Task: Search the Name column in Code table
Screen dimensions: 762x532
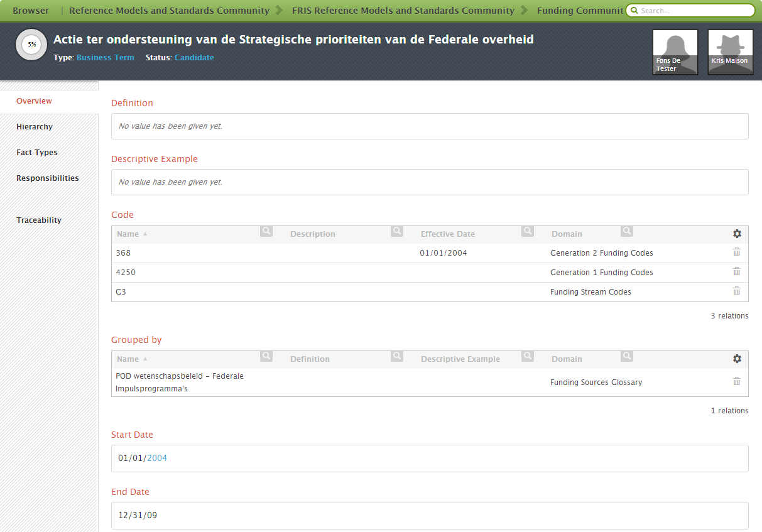Action: pyautogui.click(x=266, y=231)
